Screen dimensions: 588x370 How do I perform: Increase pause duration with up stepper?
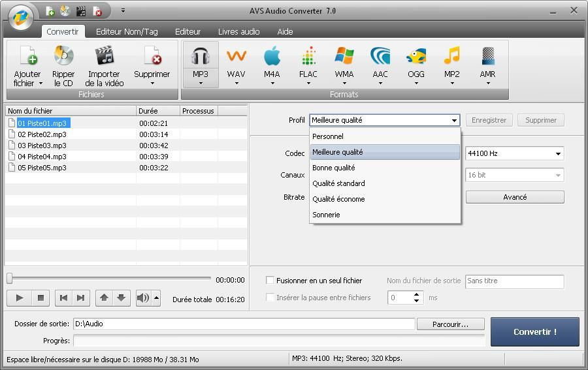417,295
